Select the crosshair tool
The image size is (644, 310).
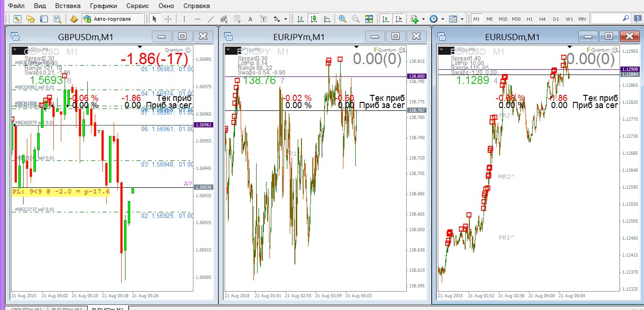[x=168, y=19]
